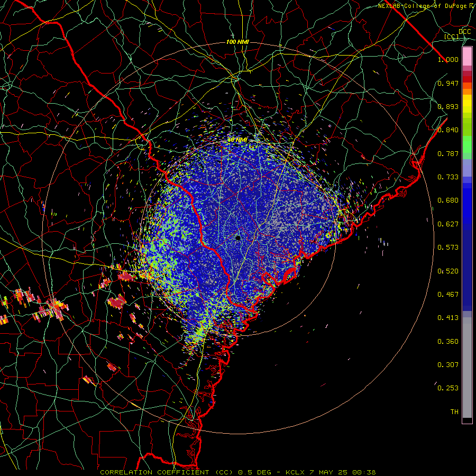Click CORRELATION COEFFICIENT (CC) caption text
476x476 pixels.
pyautogui.click(x=167, y=472)
